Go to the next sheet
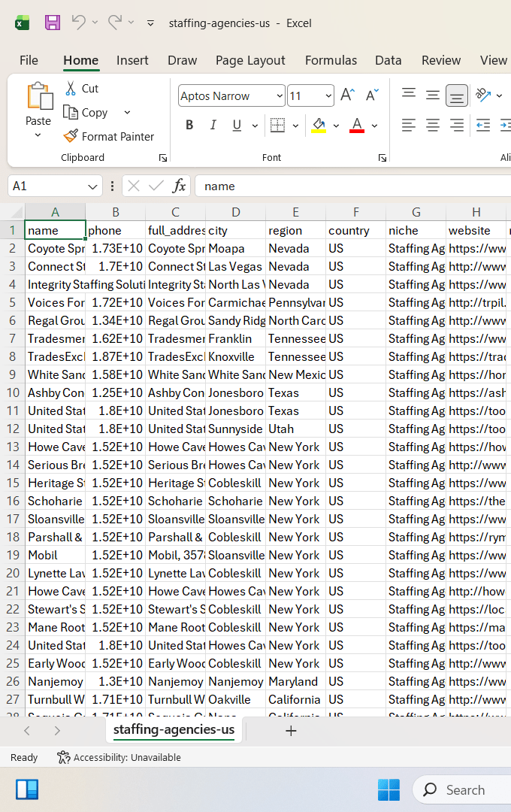 pos(57,731)
